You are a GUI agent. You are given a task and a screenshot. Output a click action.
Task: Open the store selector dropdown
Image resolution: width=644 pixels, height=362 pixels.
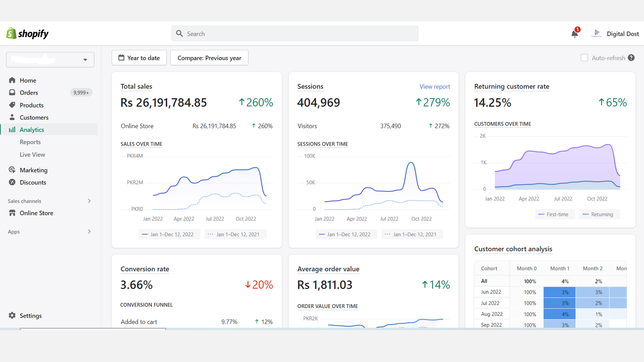(x=50, y=59)
